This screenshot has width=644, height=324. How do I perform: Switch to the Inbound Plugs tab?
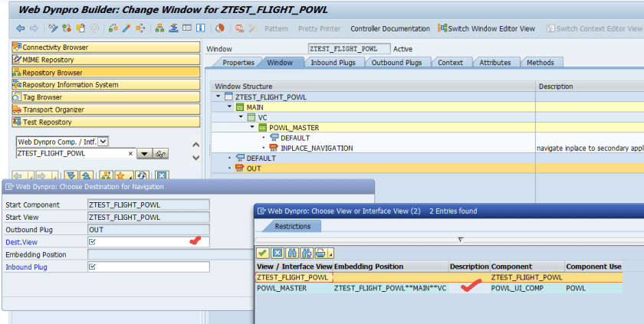[x=333, y=62]
